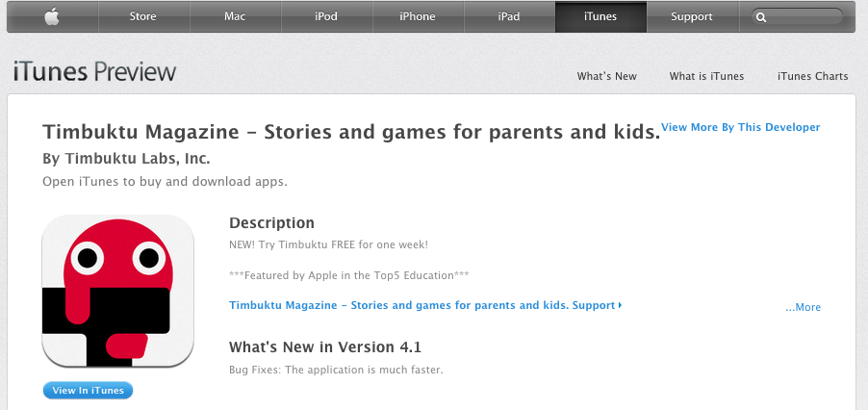The image size is (868, 410).
Task: Click the What is iTunes link
Action: (x=706, y=76)
